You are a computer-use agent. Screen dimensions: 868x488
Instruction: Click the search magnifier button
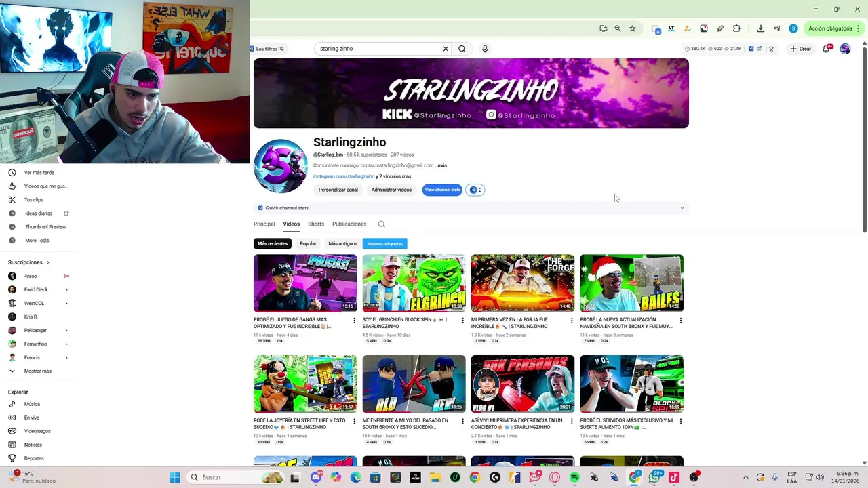point(462,49)
